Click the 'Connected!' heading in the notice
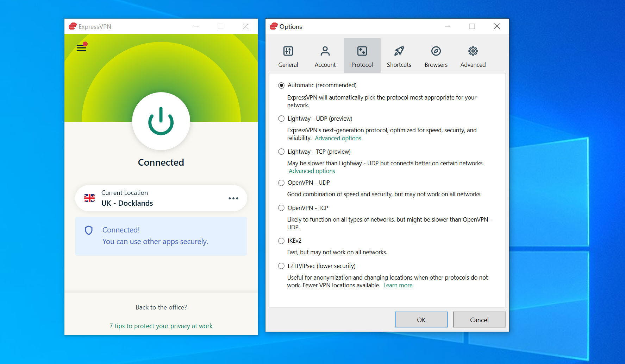625x364 pixels. (121, 230)
